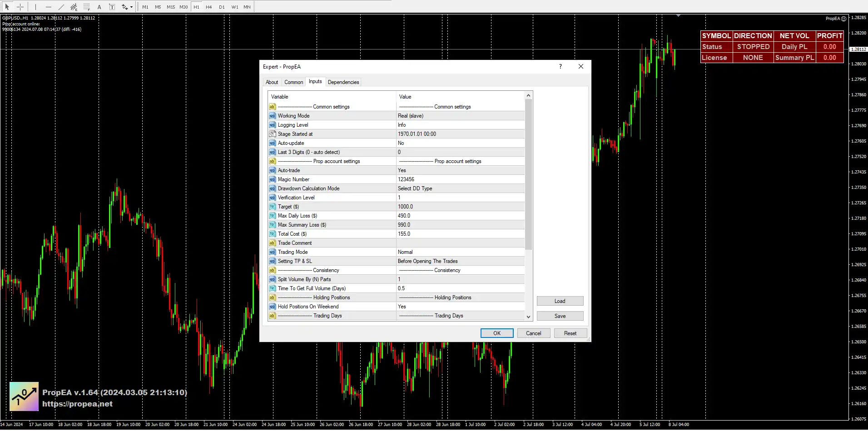
Task: Select the Fibonacci retracement tool
Action: (x=86, y=7)
